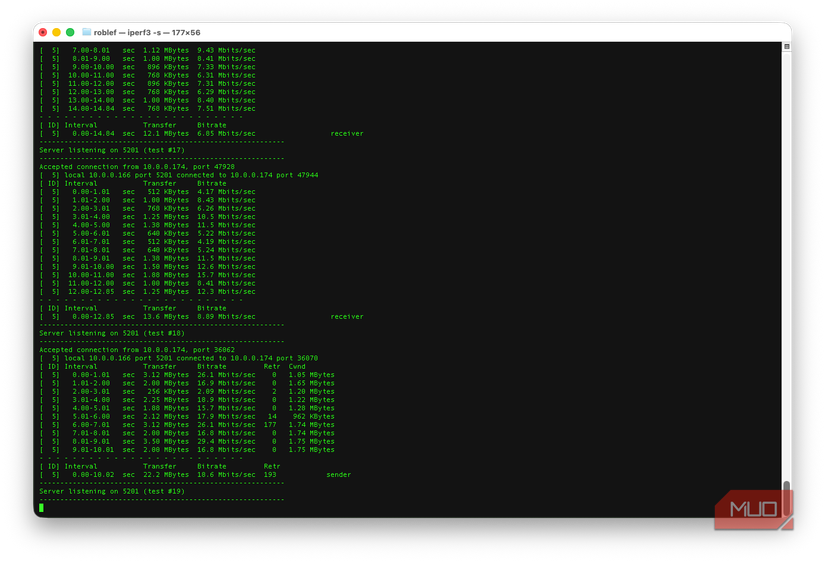Click the interval '9.01-10.01'
This screenshot has height=562, width=825.
(93, 450)
